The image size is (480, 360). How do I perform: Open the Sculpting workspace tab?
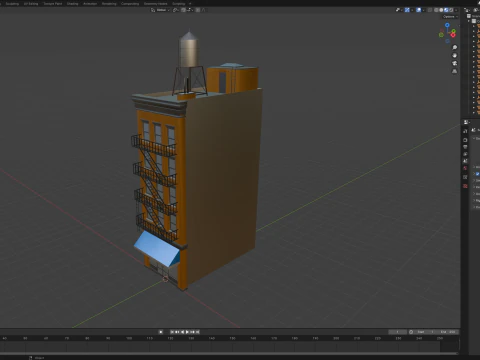pyautogui.click(x=12, y=4)
